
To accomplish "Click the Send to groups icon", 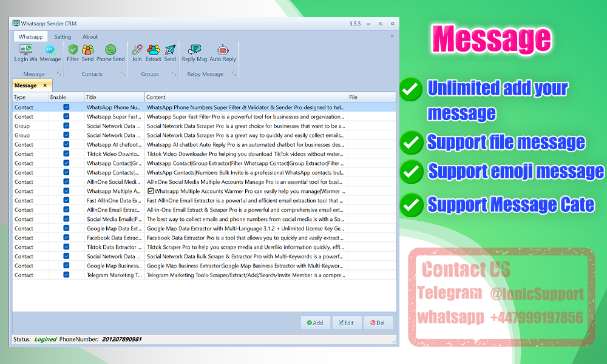I will coord(170,53).
